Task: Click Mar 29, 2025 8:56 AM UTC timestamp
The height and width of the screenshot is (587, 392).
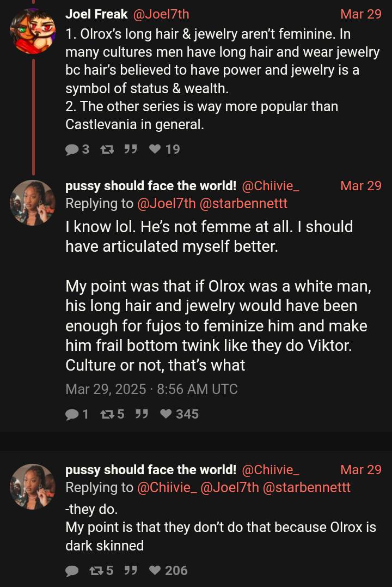Action: tap(151, 389)
